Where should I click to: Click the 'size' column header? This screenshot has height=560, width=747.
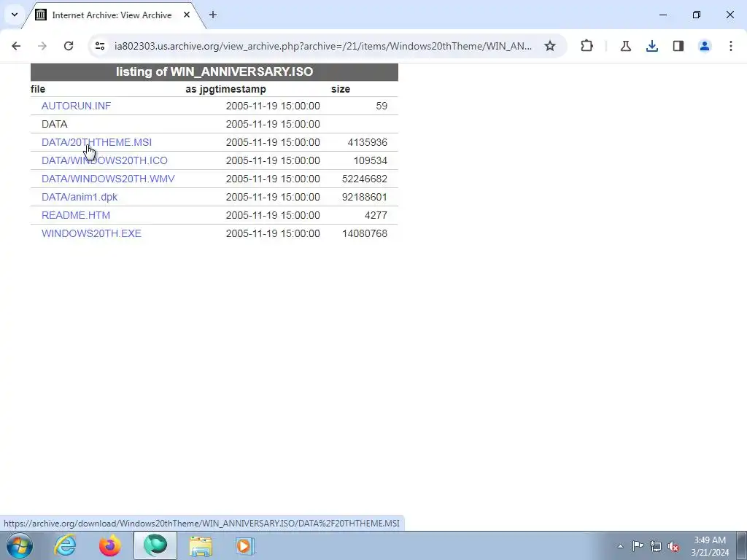click(341, 89)
